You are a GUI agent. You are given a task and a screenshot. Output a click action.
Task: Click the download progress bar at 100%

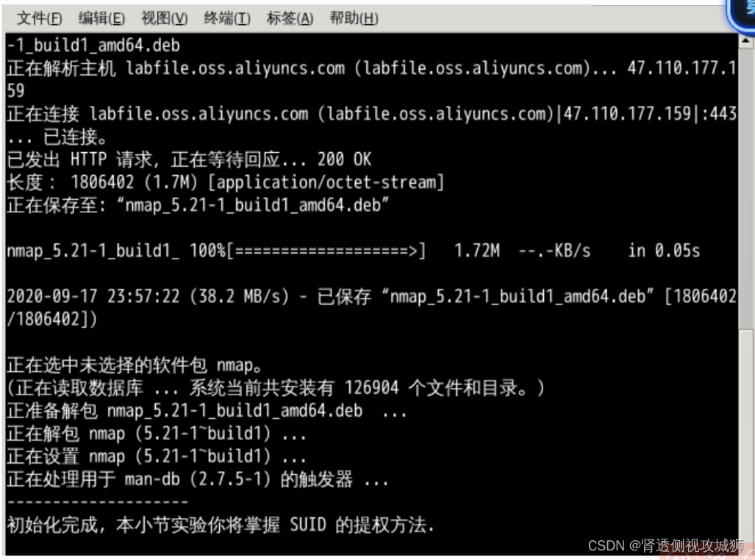pyautogui.click(x=326, y=251)
